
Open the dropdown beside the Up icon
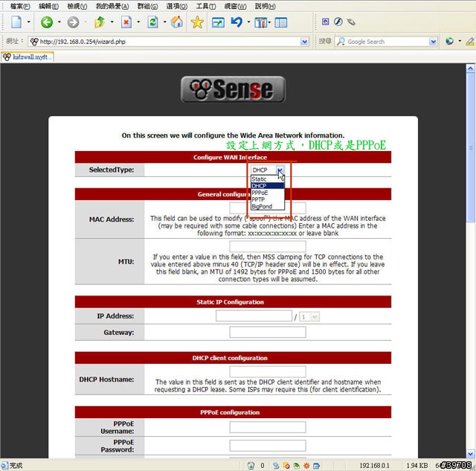pos(112,22)
